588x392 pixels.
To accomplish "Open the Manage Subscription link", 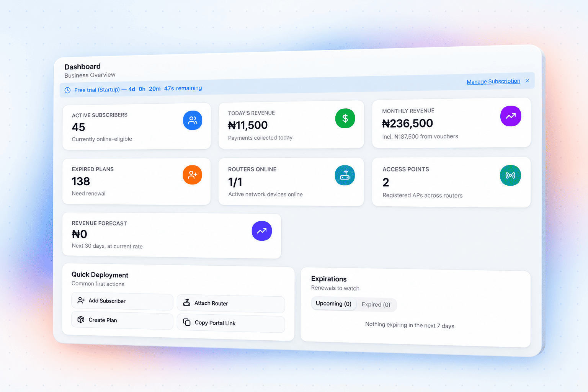I will (x=493, y=82).
